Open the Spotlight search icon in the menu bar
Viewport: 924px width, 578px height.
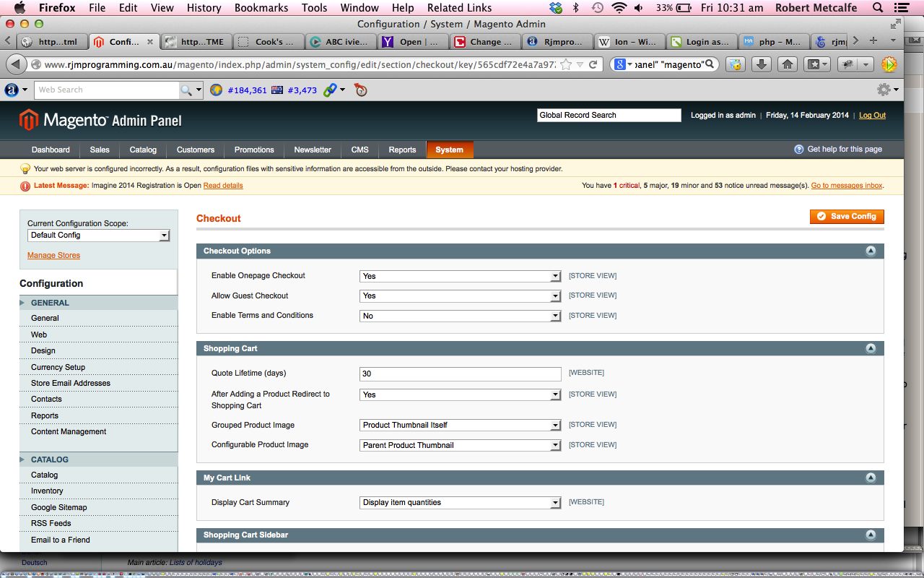878,8
